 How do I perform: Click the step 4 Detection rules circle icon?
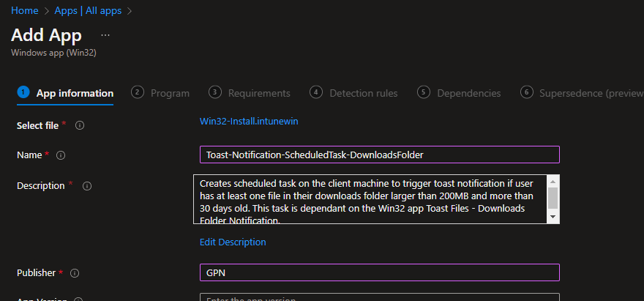(315, 92)
